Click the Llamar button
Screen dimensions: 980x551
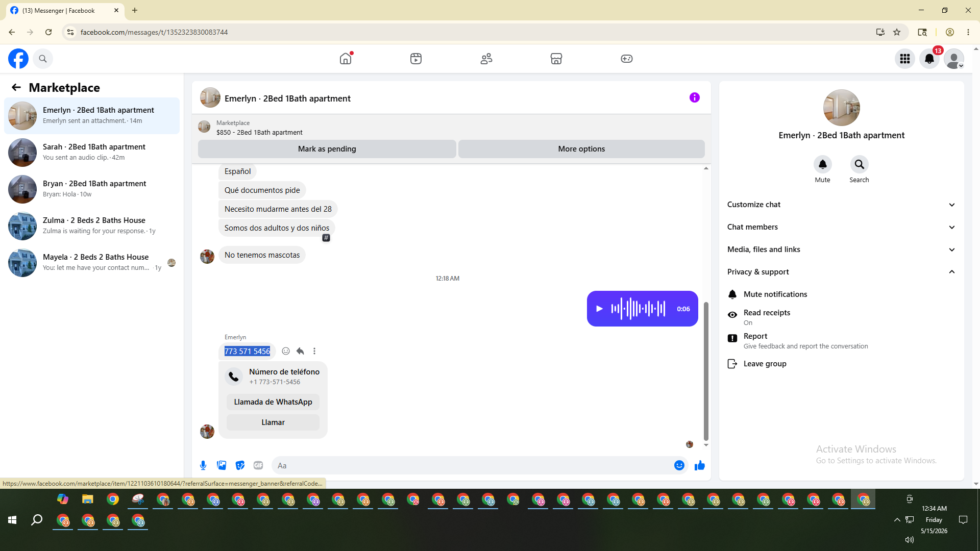click(273, 422)
